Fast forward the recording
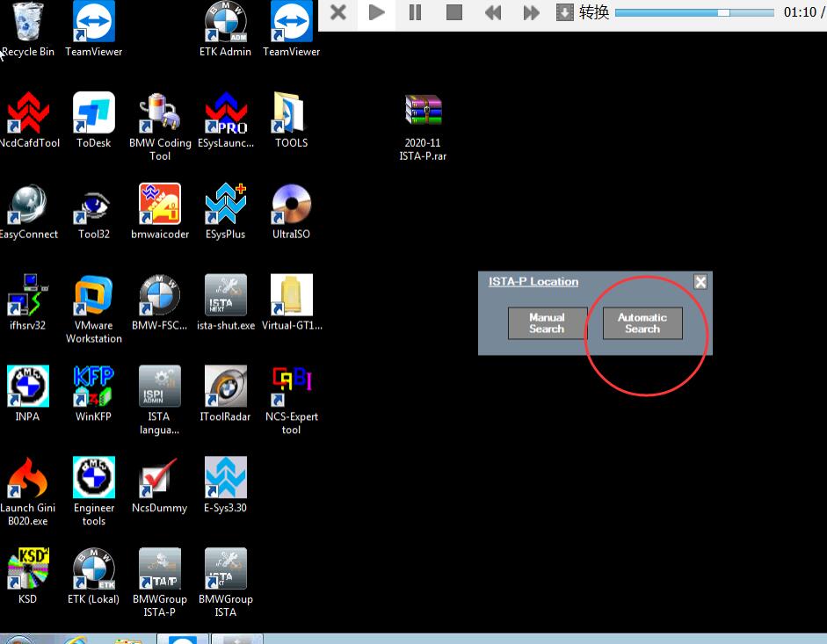The height and width of the screenshot is (644, 827). pyautogui.click(x=531, y=12)
